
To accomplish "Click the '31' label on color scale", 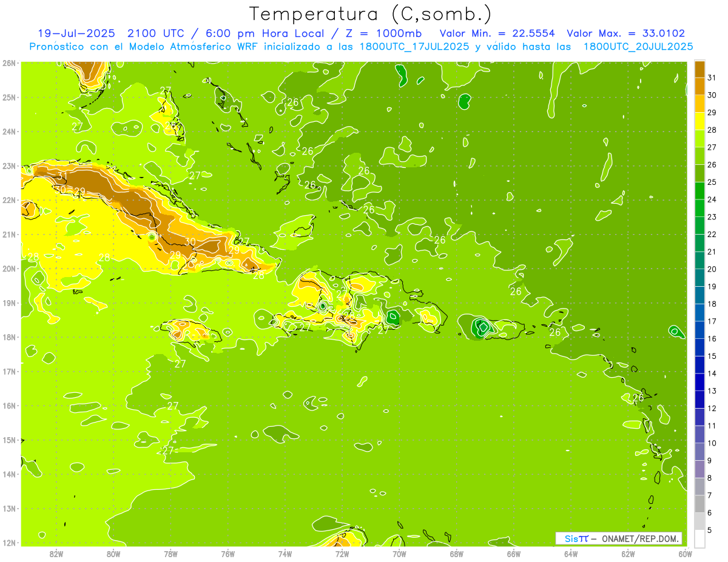I will pos(712,78).
